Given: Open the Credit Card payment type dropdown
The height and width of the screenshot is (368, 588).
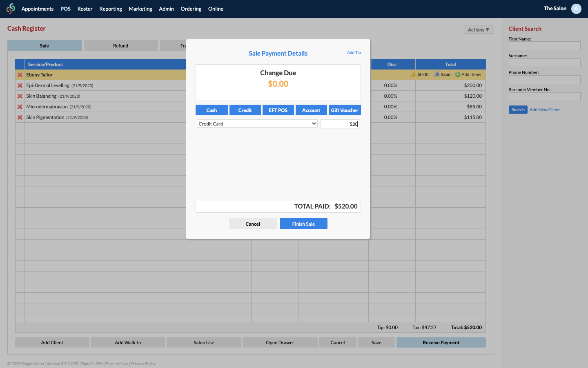Looking at the screenshot, I should tap(257, 123).
